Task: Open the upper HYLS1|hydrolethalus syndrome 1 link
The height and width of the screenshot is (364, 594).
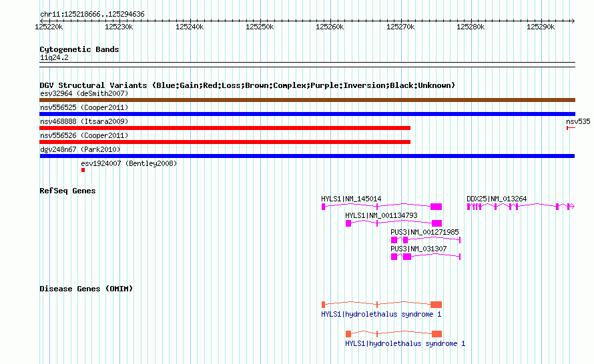Action: click(381, 314)
